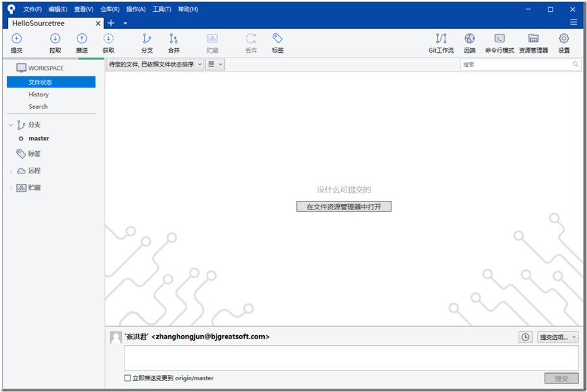Open the 分支 (Branch) toolbar tool

pyautogui.click(x=147, y=43)
